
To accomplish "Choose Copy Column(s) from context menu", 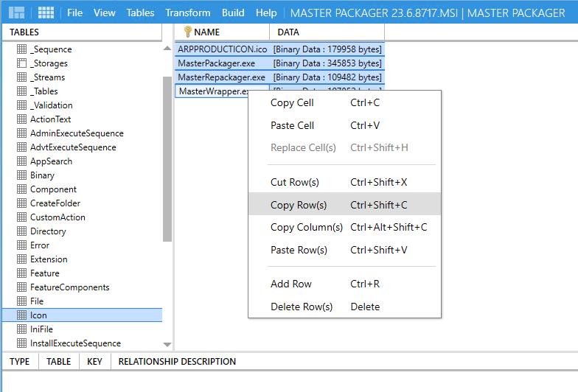I will pos(345,227).
